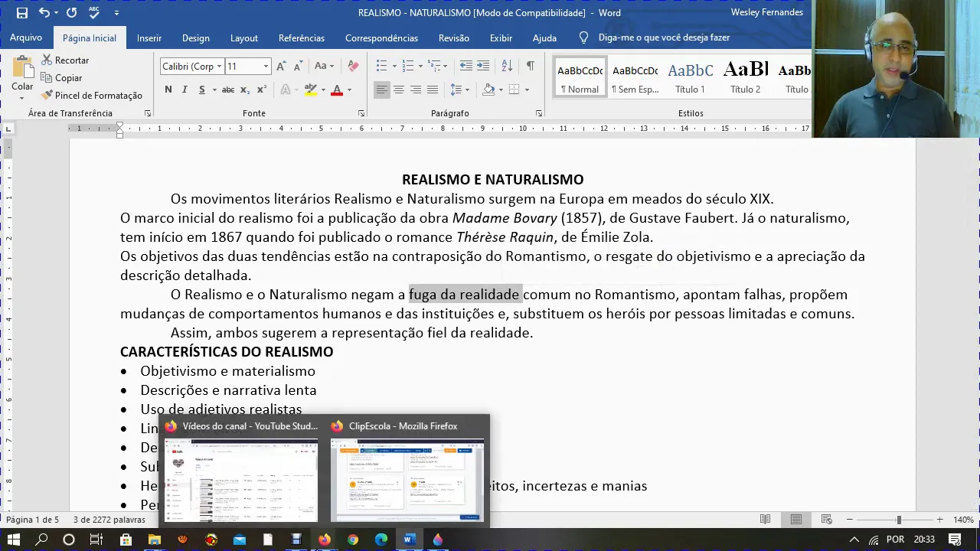The height and width of the screenshot is (551, 980).
Task: Toggle subscript formatting
Action: click(x=245, y=90)
